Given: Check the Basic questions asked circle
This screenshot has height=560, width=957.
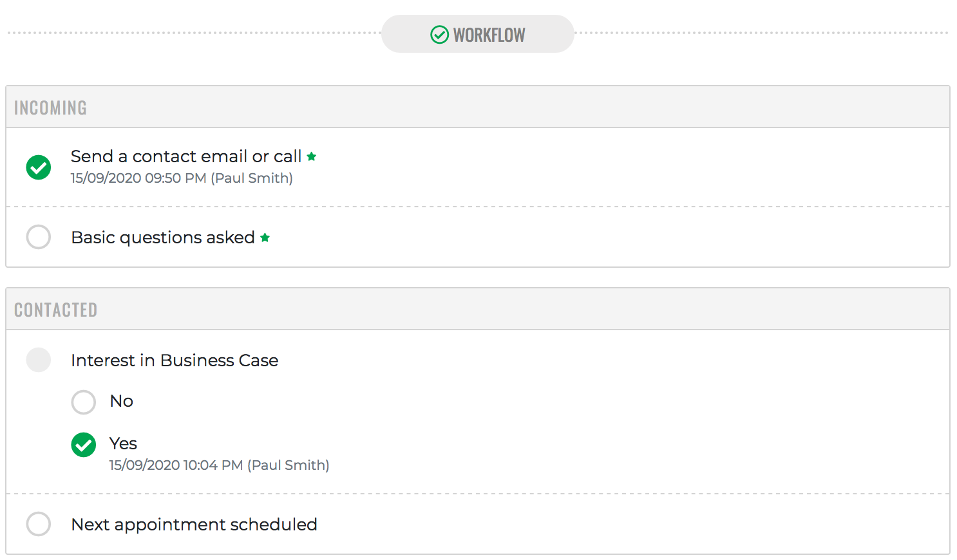Looking at the screenshot, I should tap(39, 237).
